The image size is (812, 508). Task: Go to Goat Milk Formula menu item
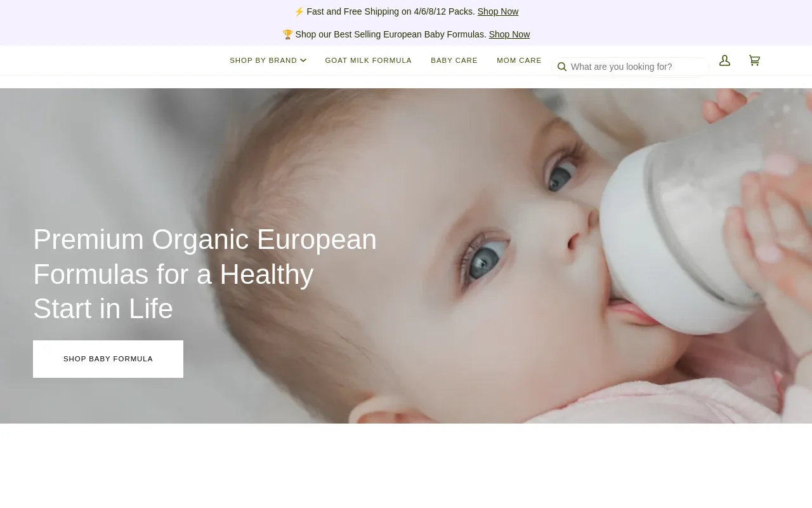[x=369, y=60]
